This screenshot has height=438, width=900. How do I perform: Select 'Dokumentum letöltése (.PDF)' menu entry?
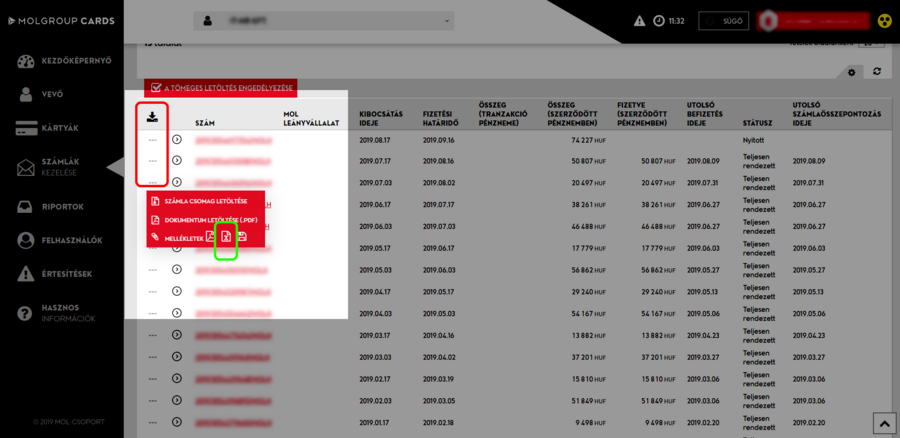point(205,219)
